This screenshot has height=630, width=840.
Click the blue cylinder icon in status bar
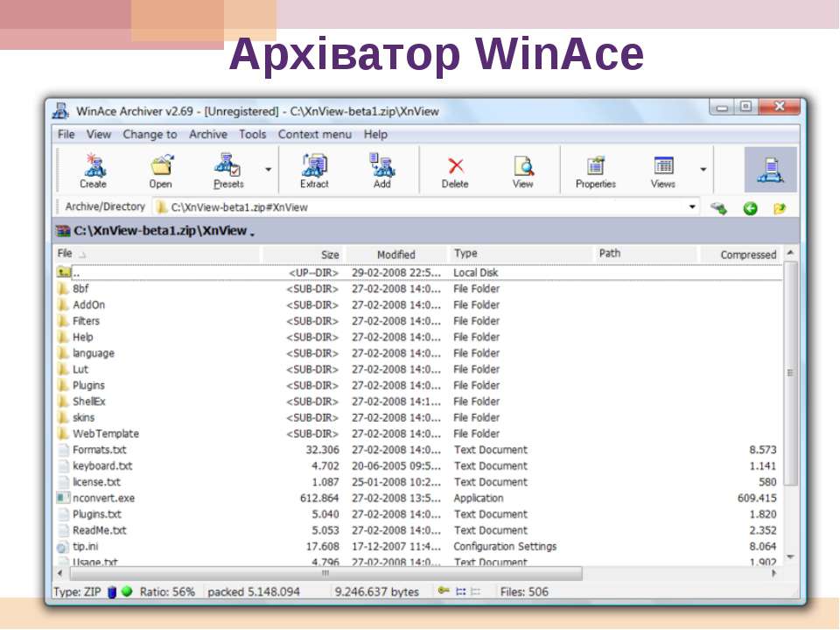pyautogui.click(x=112, y=592)
